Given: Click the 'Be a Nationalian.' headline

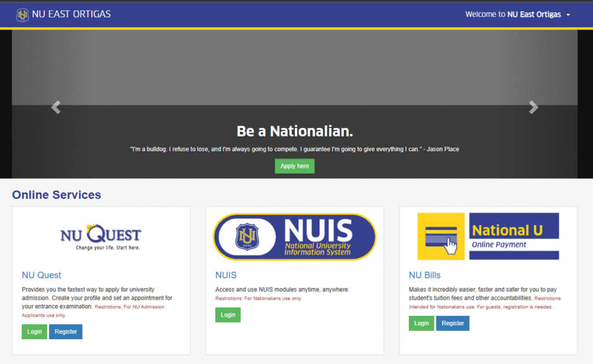Looking at the screenshot, I should [295, 131].
